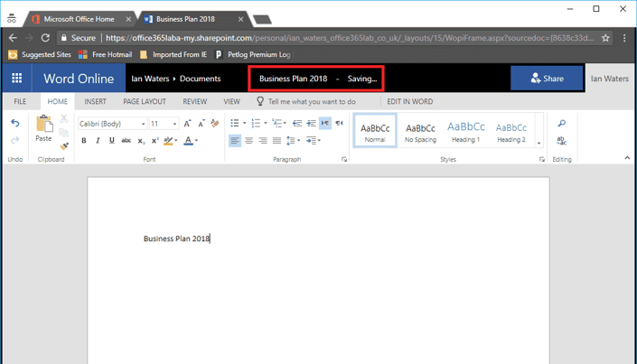Switch to the INSERT ribbon tab
The height and width of the screenshot is (364, 637).
pos(96,101)
